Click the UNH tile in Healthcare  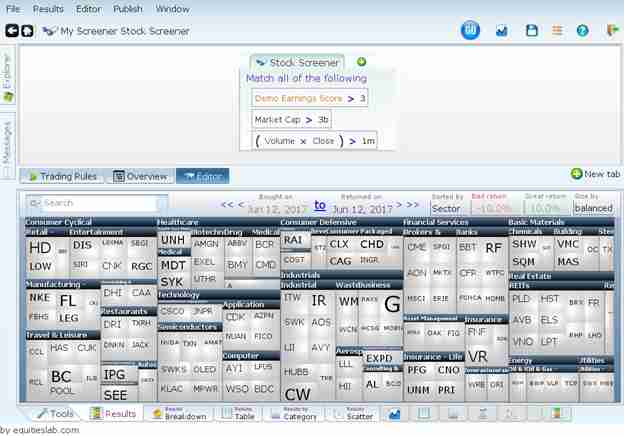[x=173, y=240]
